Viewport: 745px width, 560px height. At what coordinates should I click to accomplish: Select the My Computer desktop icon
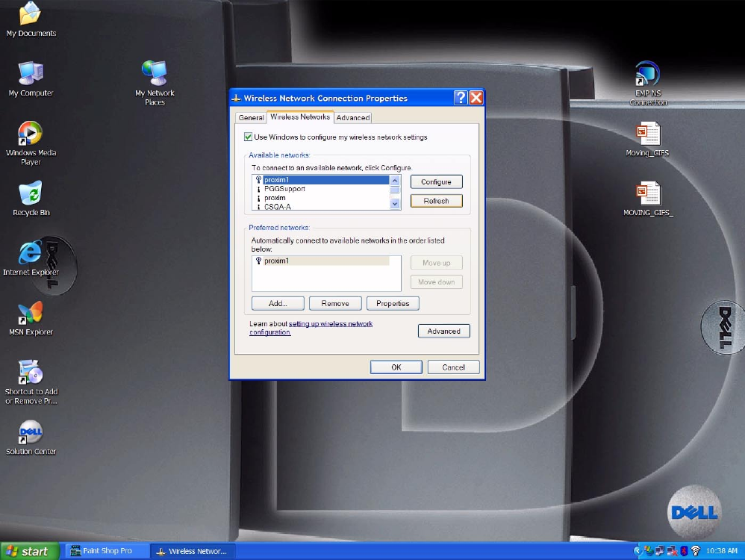(31, 79)
